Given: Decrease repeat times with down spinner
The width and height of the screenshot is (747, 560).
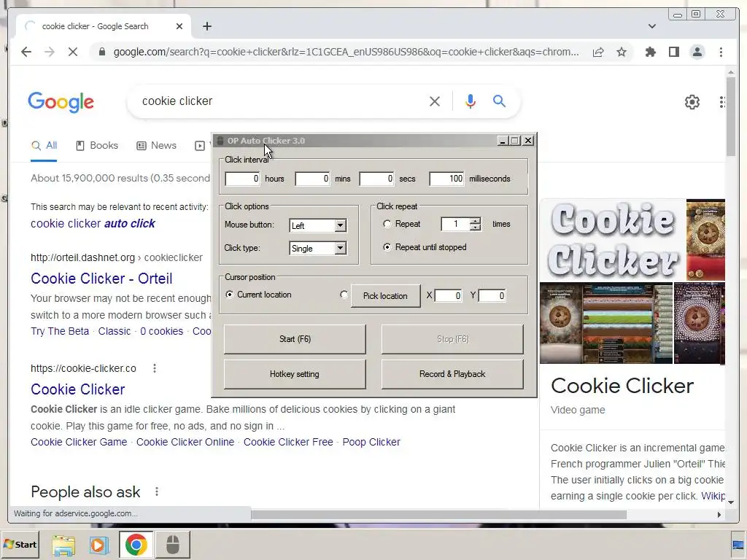Looking at the screenshot, I should 475,227.
